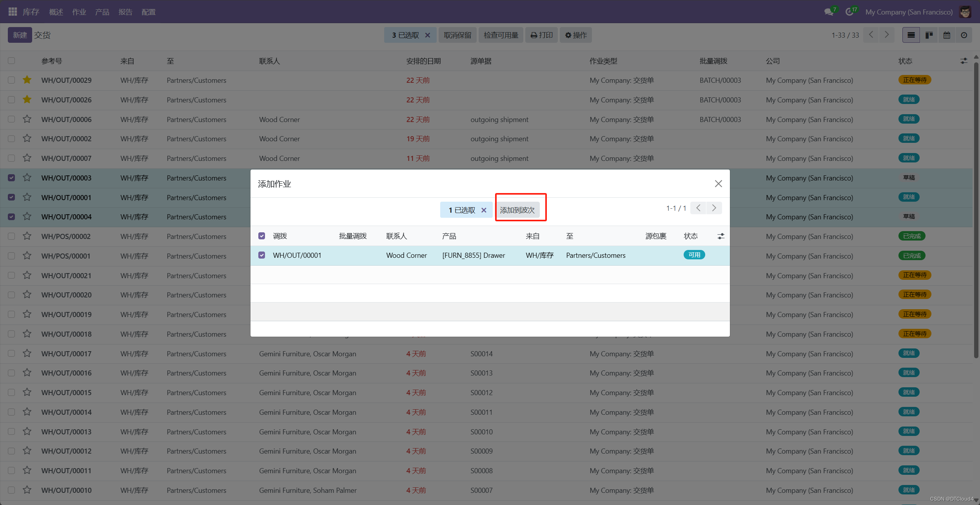The width and height of the screenshot is (980, 505).
Task: Open the 作业 menu
Action: click(79, 12)
